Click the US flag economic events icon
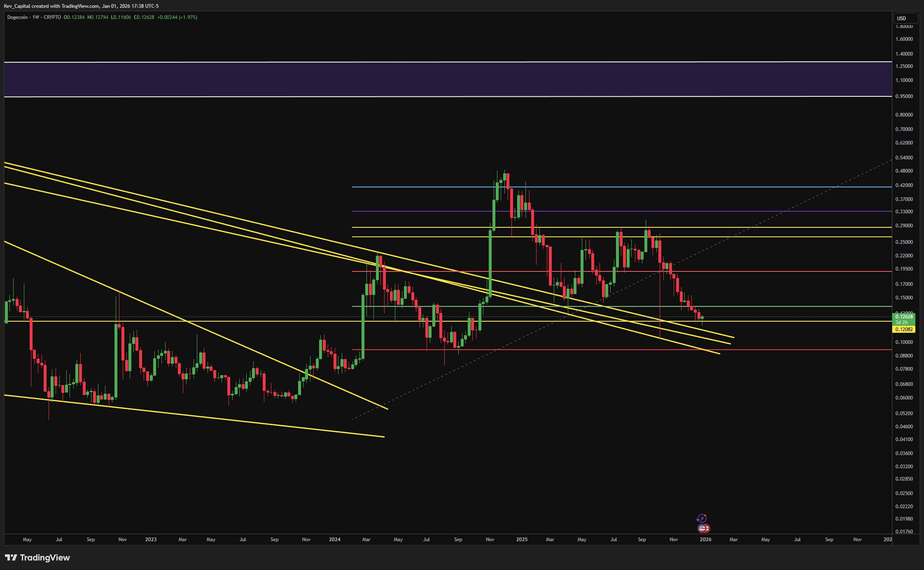 click(x=705, y=528)
